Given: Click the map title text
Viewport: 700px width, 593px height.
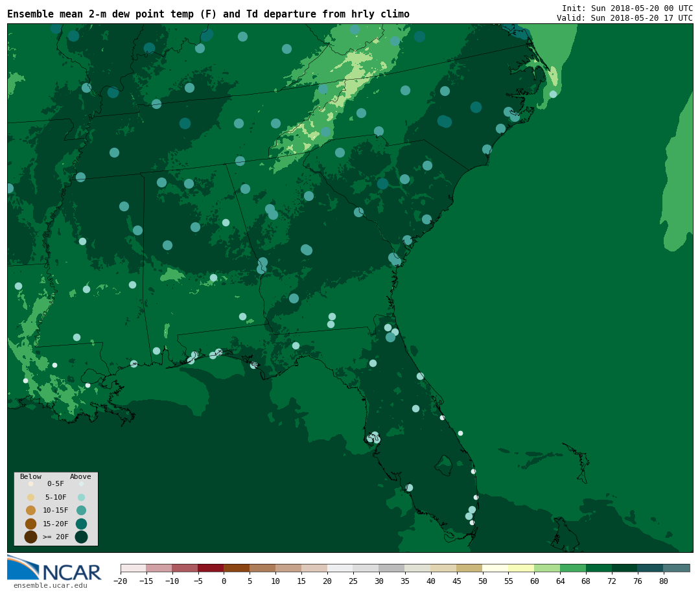Looking at the screenshot, I should pyautogui.click(x=208, y=14).
